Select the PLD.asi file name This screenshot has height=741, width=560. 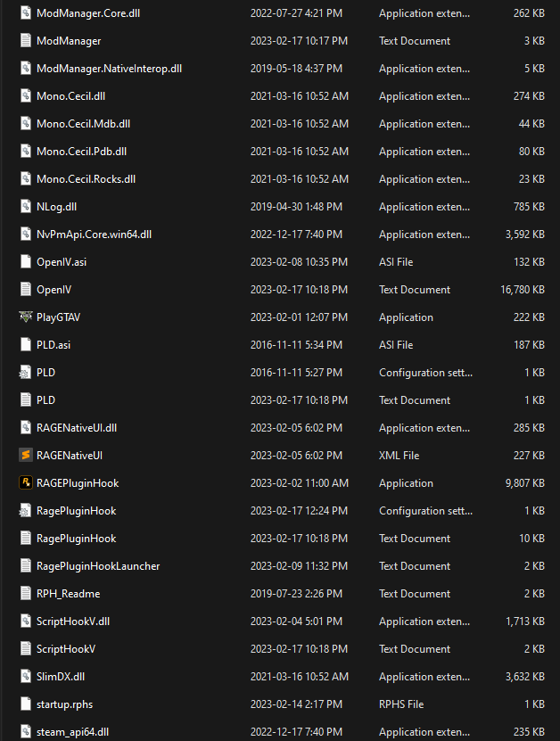(54, 345)
